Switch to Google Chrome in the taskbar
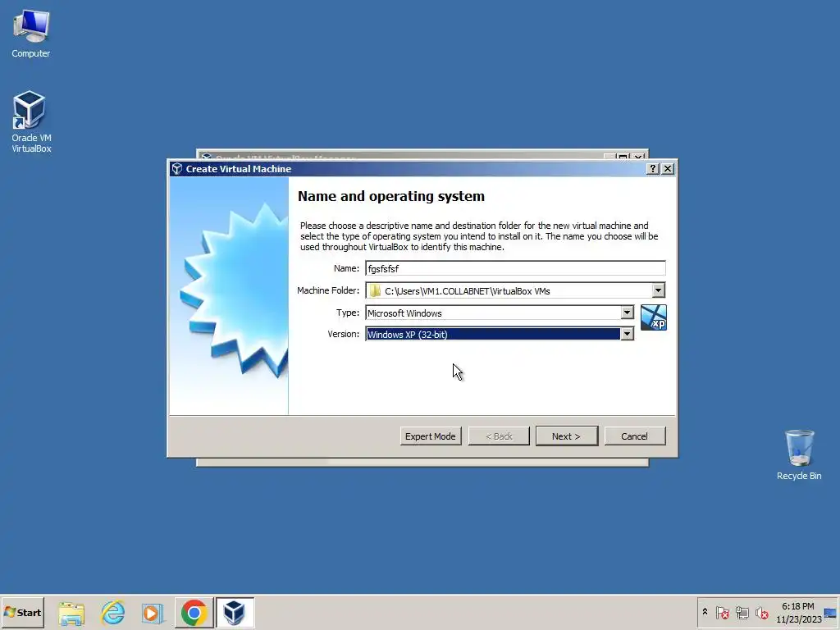Screen dimensions: 840x630 coord(194,612)
